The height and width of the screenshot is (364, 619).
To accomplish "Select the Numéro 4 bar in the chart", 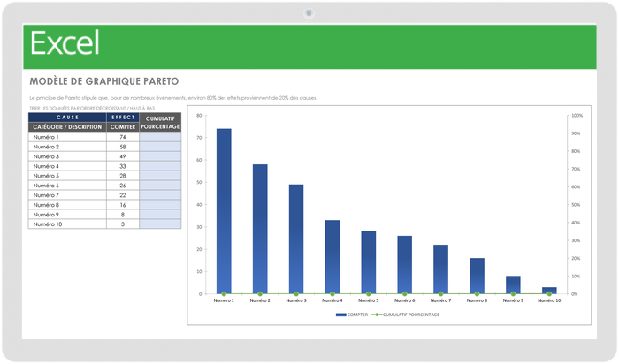I will click(332, 257).
